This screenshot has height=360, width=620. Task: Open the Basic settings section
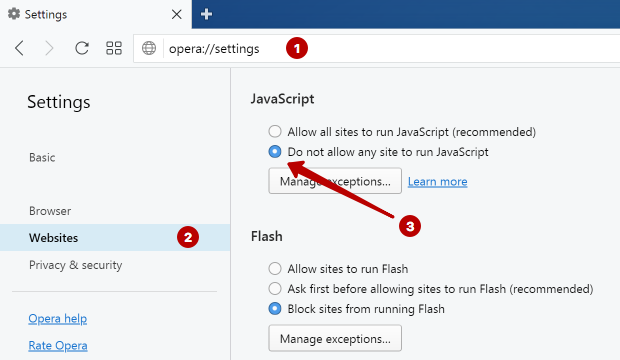(42, 157)
